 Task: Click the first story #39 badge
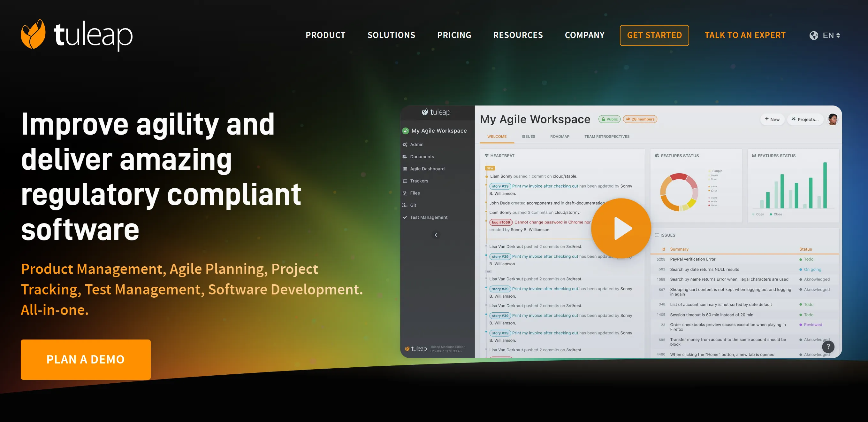[500, 186]
